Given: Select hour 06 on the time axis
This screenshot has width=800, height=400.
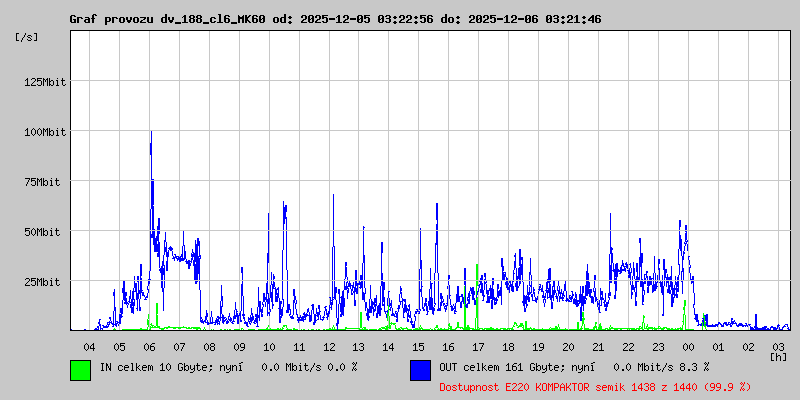Looking at the screenshot, I should point(149,346).
